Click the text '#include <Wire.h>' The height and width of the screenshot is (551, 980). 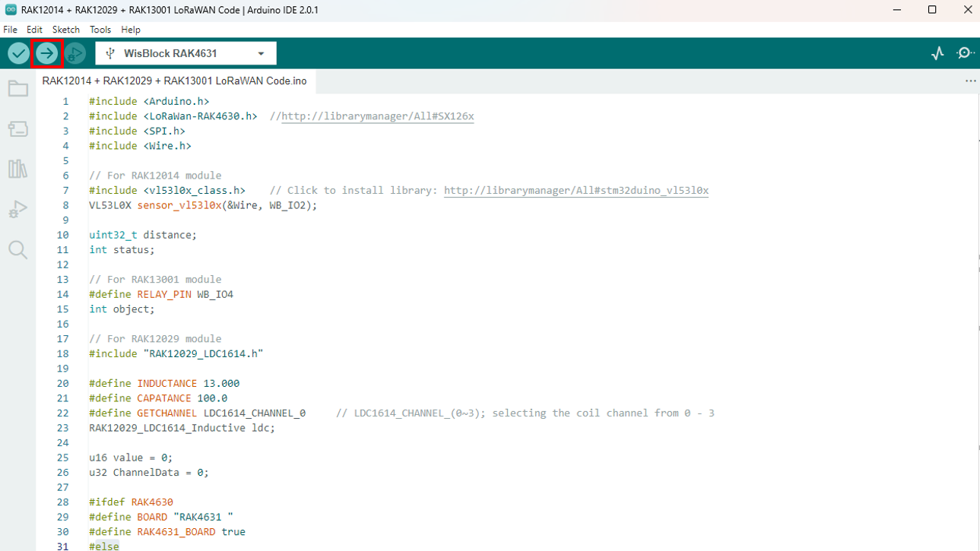click(x=140, y=146)
